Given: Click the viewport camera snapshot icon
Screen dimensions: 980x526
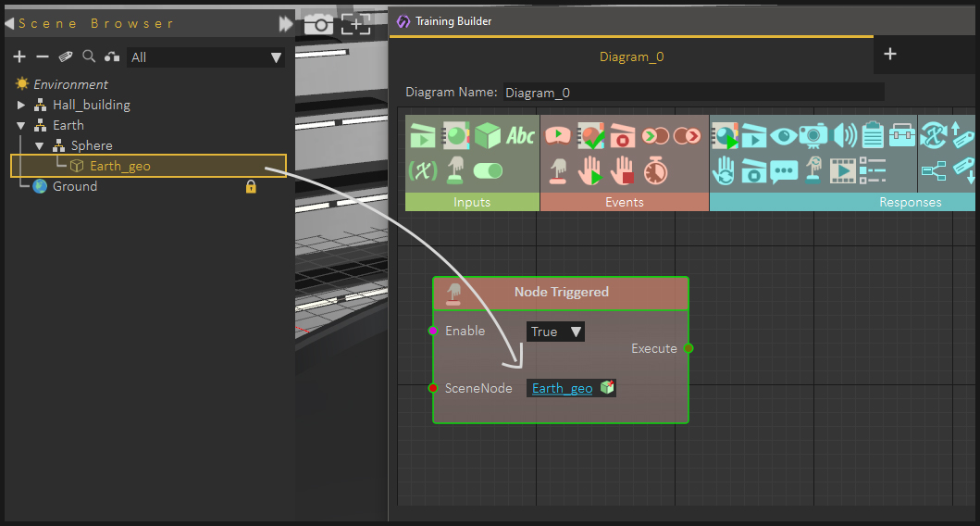Looking at the screenshot, I should tap(318, 25).
